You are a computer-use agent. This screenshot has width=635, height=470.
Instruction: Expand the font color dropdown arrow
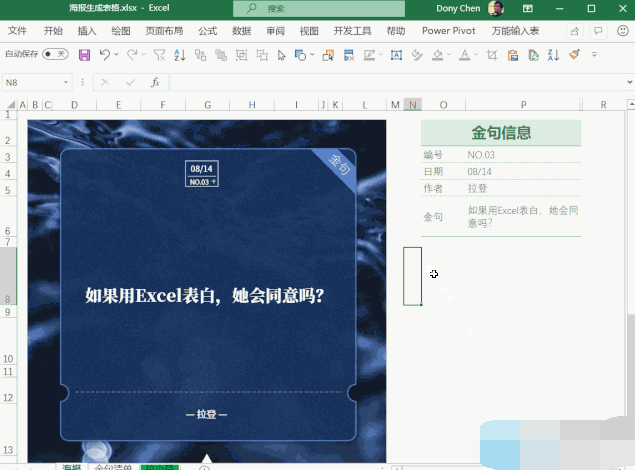[x=478, y=54]
